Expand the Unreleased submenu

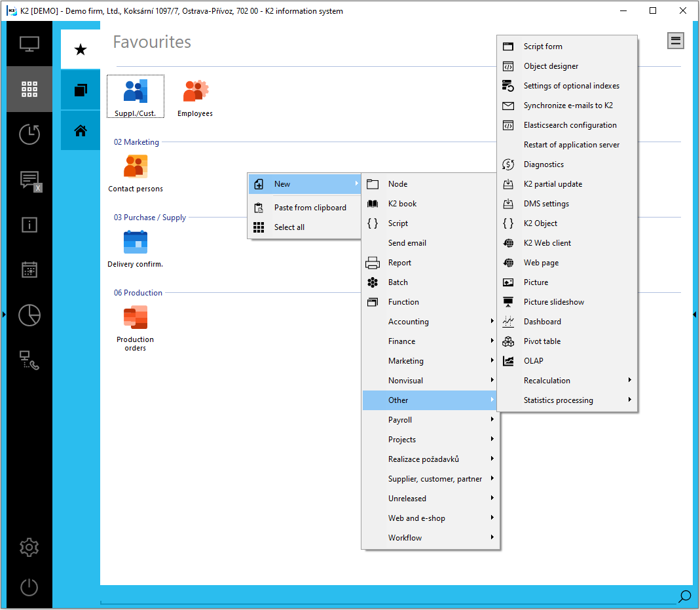click(x=430, y=499)
